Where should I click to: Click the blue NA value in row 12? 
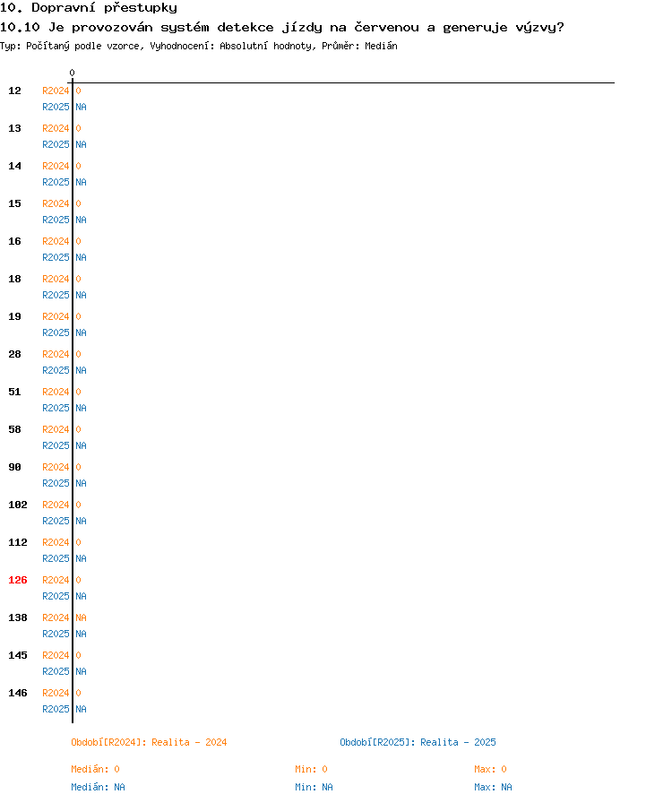coord(81,107)
